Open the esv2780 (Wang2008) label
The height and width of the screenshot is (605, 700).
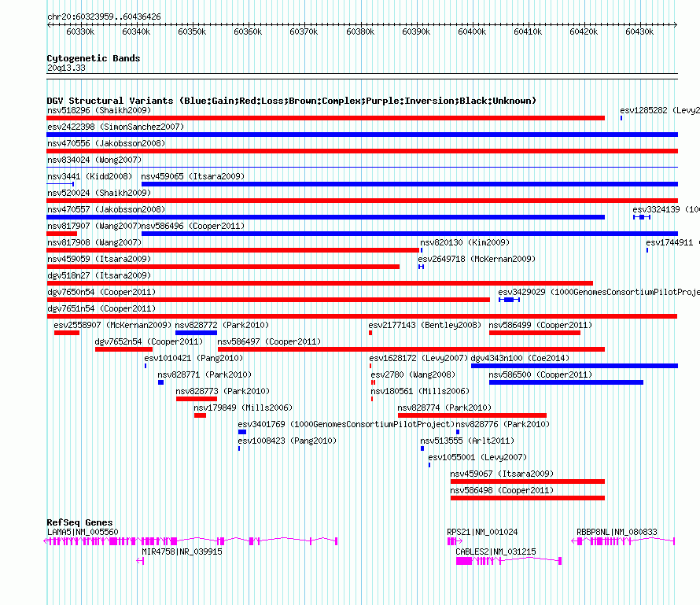click(x=413, y=374)
